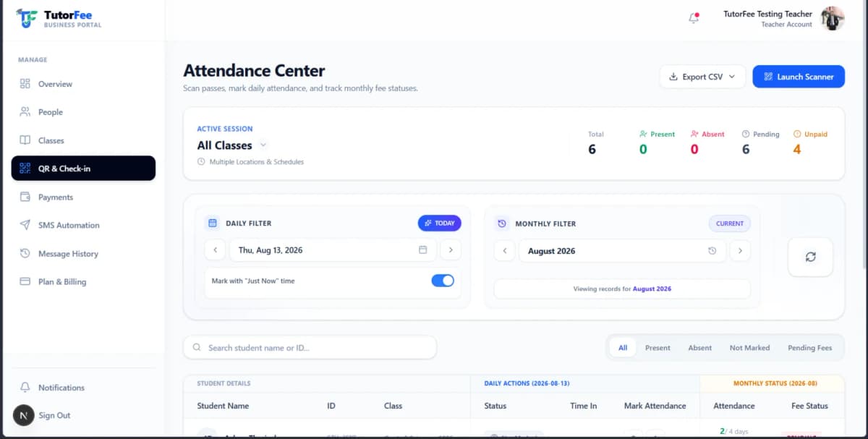868x439 pixels.
Task: Go to next day in daily filter
Action: click(451, 250)
